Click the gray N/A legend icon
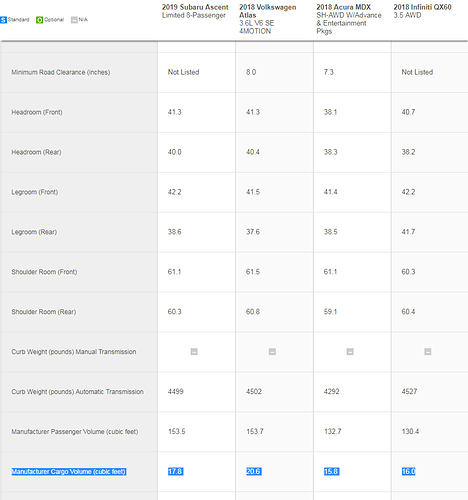468x500 pixels. (x=74, y=20)
